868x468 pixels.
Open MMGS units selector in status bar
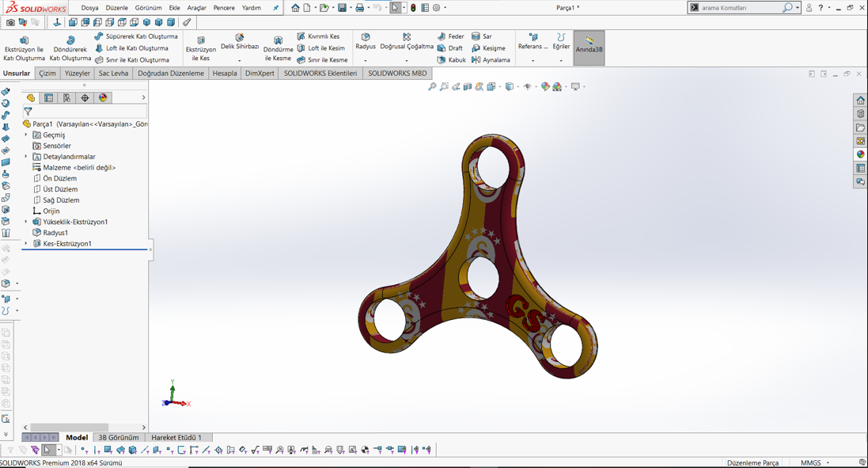[x=814, y=462]
